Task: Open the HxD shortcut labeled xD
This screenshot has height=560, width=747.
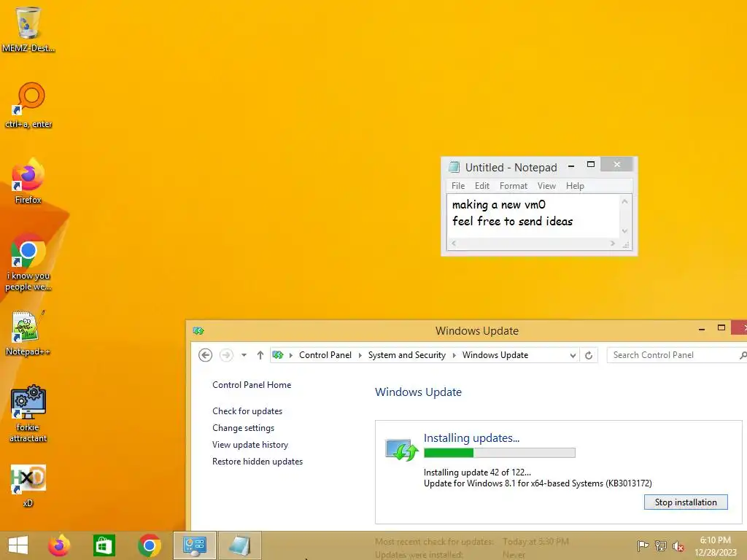Action: [x=28, y=486]
